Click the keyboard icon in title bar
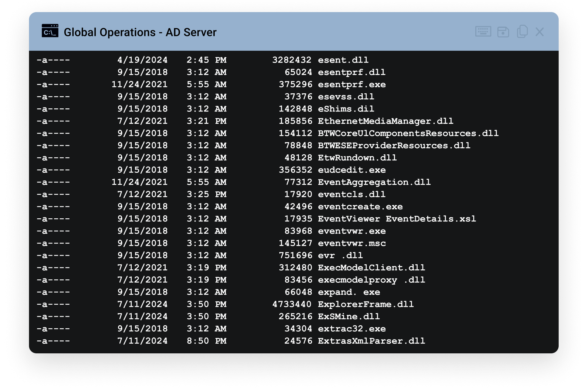The image size is (581, 392). pos(483,32)
